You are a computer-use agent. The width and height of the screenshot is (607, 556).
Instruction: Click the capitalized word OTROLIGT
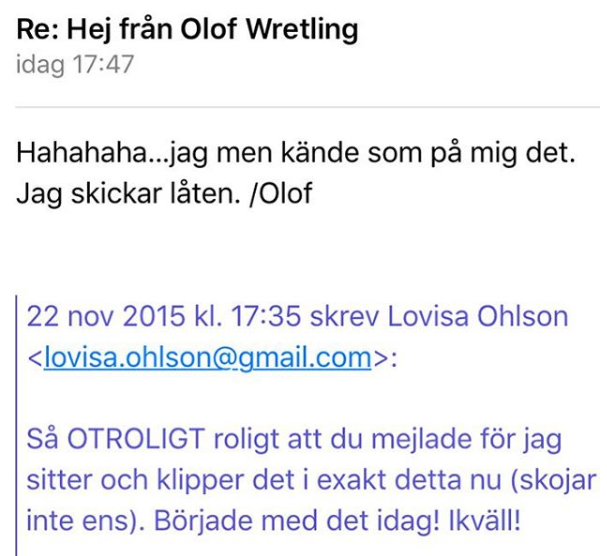pyautogui.click(x=136, y=439)
